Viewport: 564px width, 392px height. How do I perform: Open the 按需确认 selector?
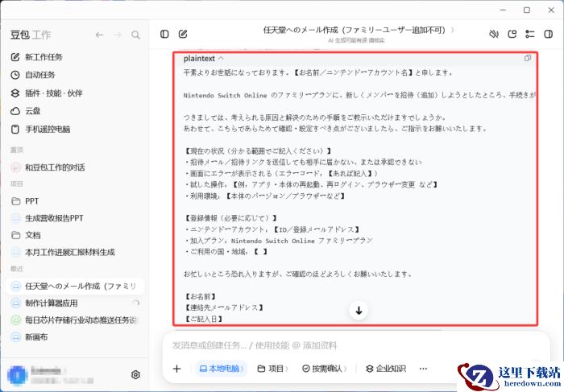(x=325, y=369)
